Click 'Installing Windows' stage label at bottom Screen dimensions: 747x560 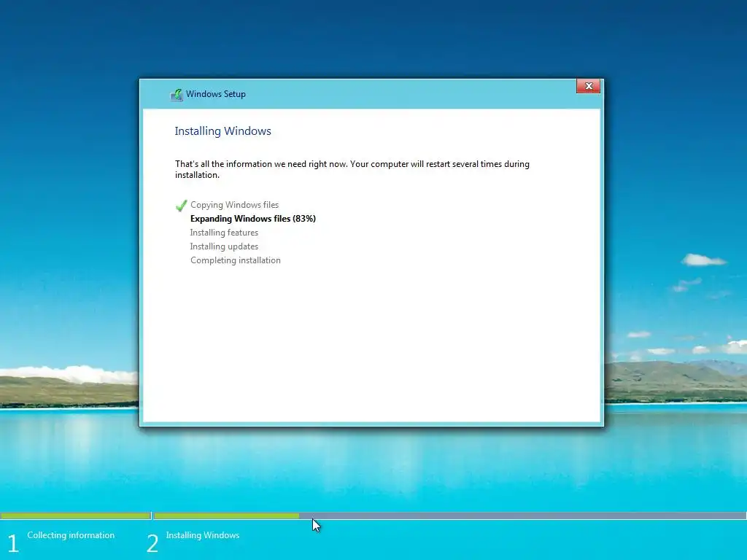[x=203, y=535]
